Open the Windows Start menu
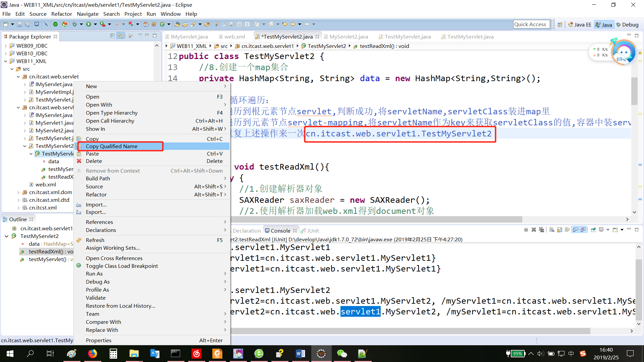644x362 pixels. click(10, 354)
